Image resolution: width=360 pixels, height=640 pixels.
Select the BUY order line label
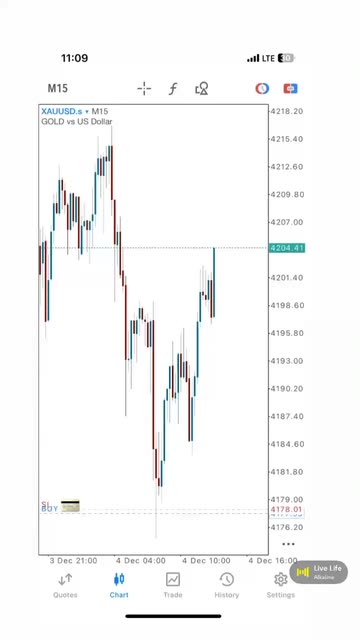(x=49, y=509)
